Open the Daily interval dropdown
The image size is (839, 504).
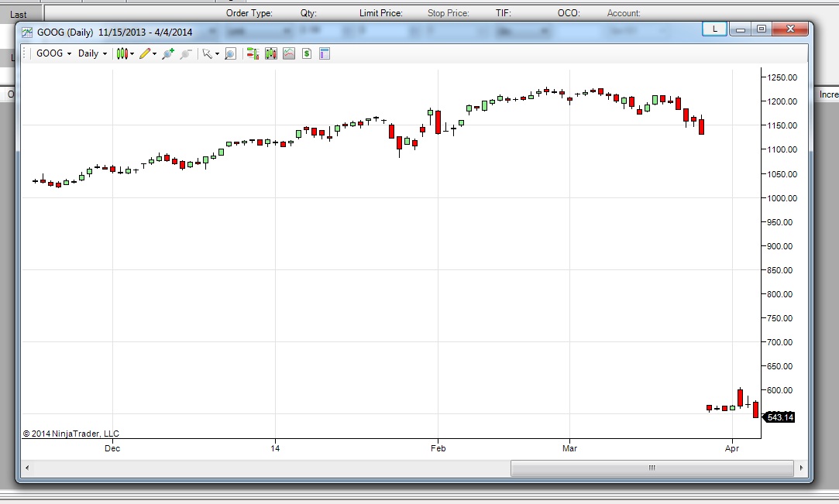pos(92,53)
